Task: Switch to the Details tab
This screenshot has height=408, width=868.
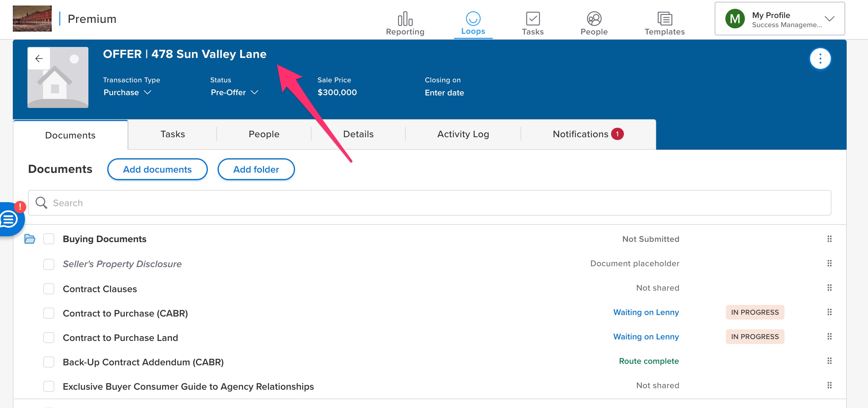Action: point(358,134)
